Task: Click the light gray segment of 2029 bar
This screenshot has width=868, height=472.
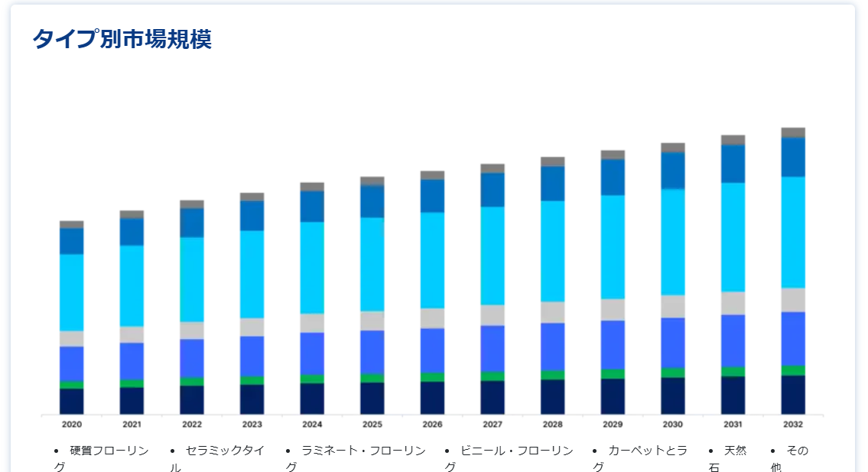Action: coord(613,309)
